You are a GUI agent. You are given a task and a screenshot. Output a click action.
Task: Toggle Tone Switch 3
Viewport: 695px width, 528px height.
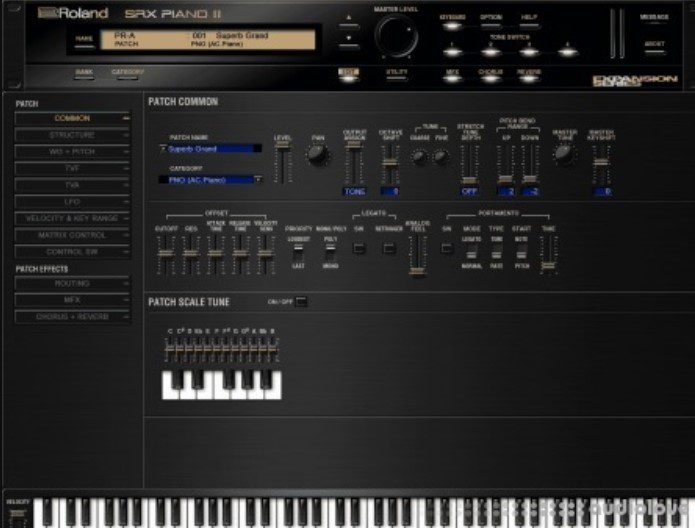[x=529, y=51]
